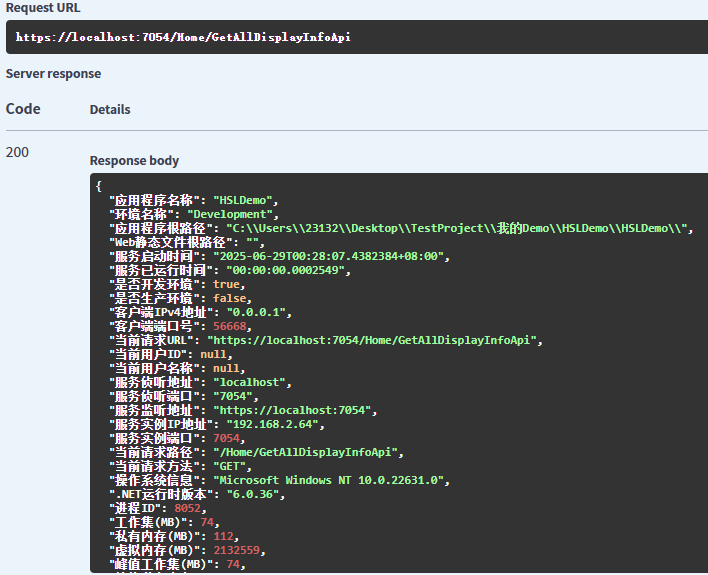Click the "Development" environment value
The image size is (708, 575).
(x=230, y=214)
